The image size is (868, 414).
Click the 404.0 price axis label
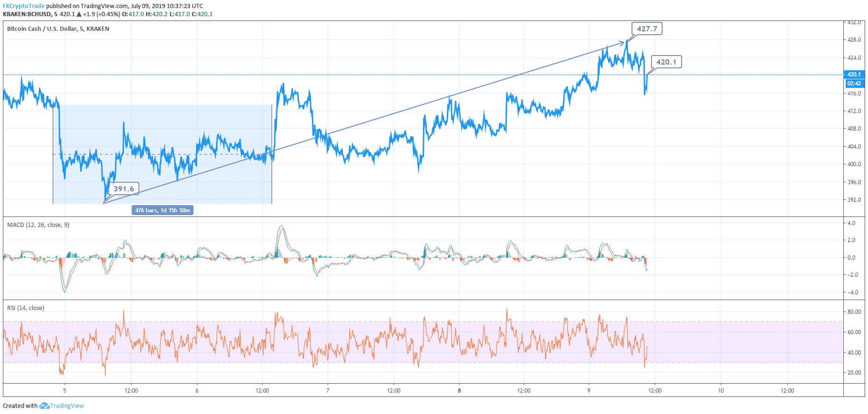[854, 147]
